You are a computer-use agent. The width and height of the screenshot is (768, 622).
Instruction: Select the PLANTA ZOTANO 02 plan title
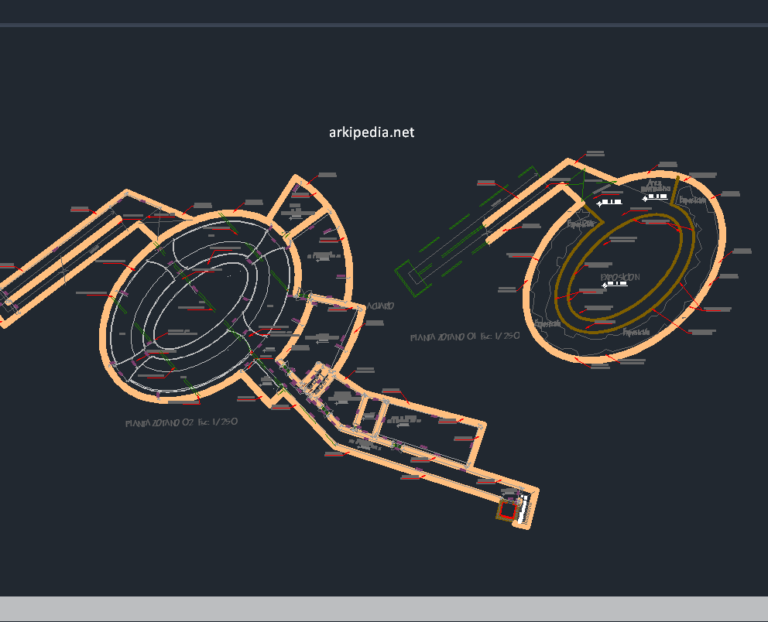[181, 422]
